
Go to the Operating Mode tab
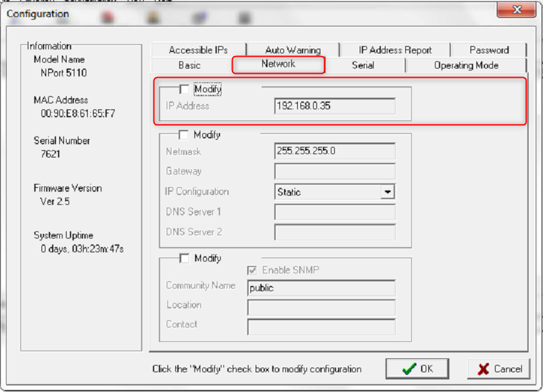tap(466, 65)
